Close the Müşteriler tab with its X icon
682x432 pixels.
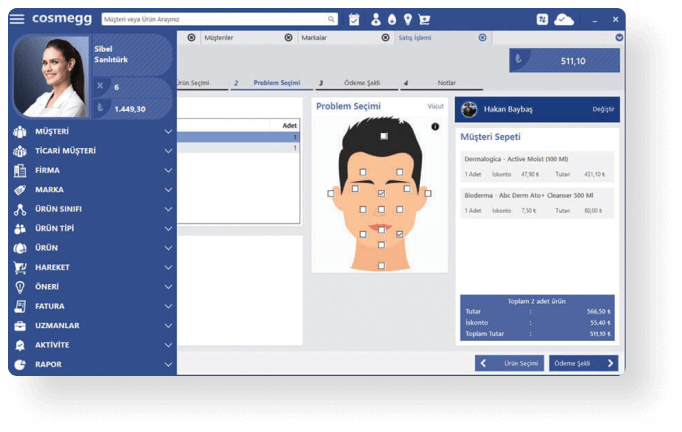[288, 38]
